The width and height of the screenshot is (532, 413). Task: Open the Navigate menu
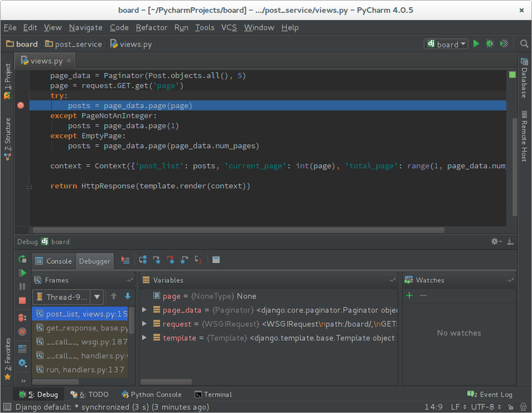pyautogui.click(x=85, y=28)
